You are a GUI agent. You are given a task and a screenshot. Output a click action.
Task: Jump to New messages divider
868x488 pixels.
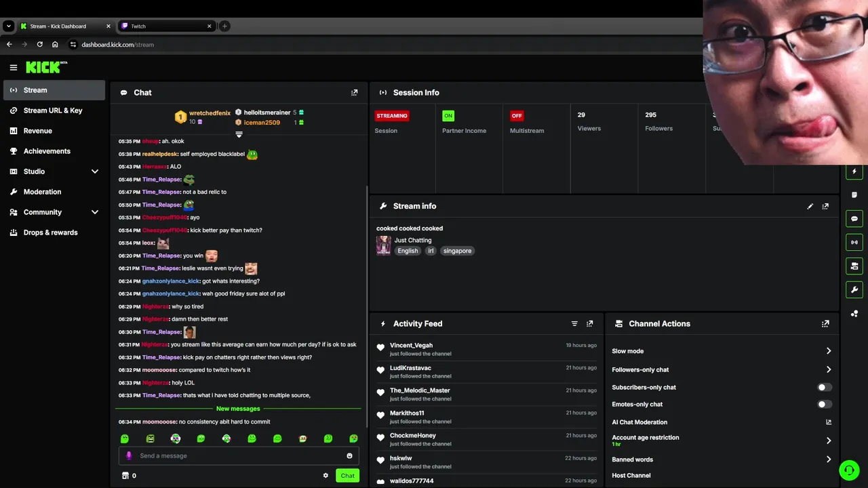point(238,409)
